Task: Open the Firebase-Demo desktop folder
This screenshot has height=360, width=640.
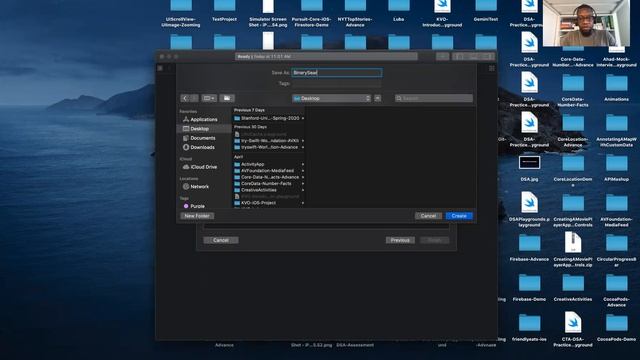Action: [529, 283]
